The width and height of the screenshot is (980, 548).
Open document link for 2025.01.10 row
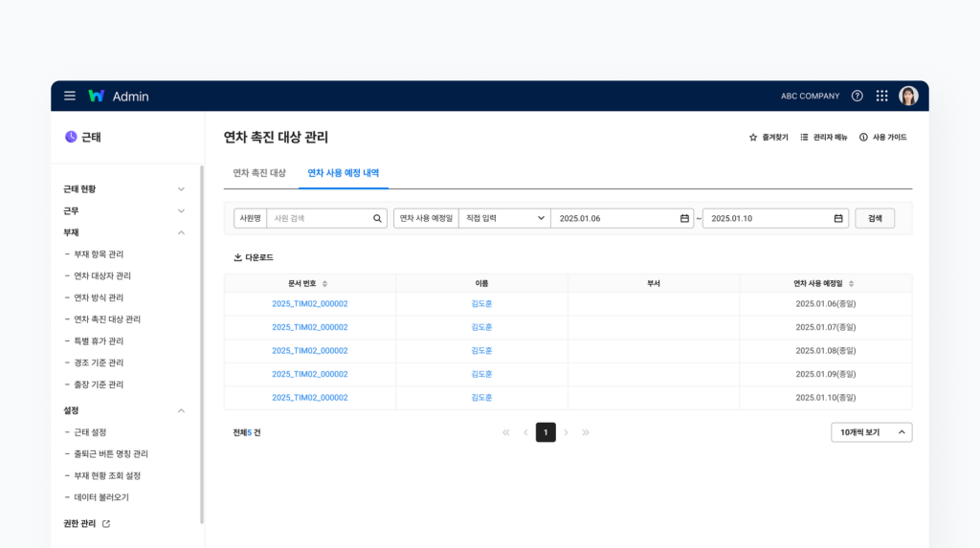(309, 398)
